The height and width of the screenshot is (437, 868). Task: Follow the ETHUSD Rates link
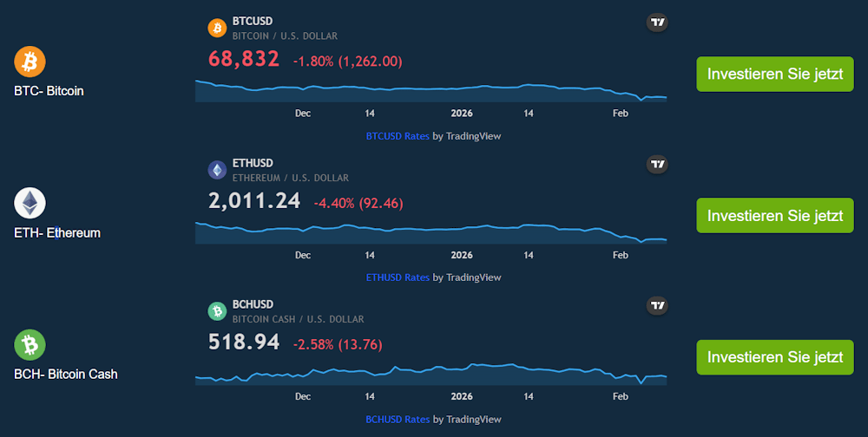(398, 277)
